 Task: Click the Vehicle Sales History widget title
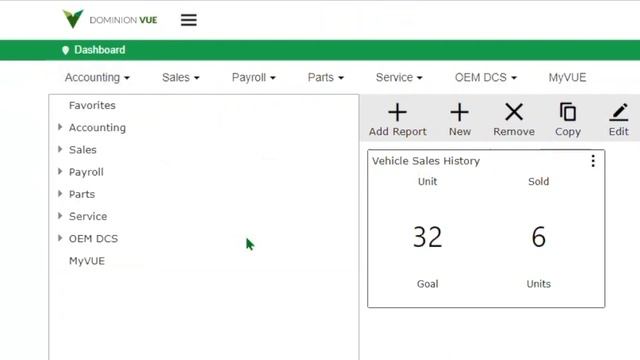coord(426,161)
